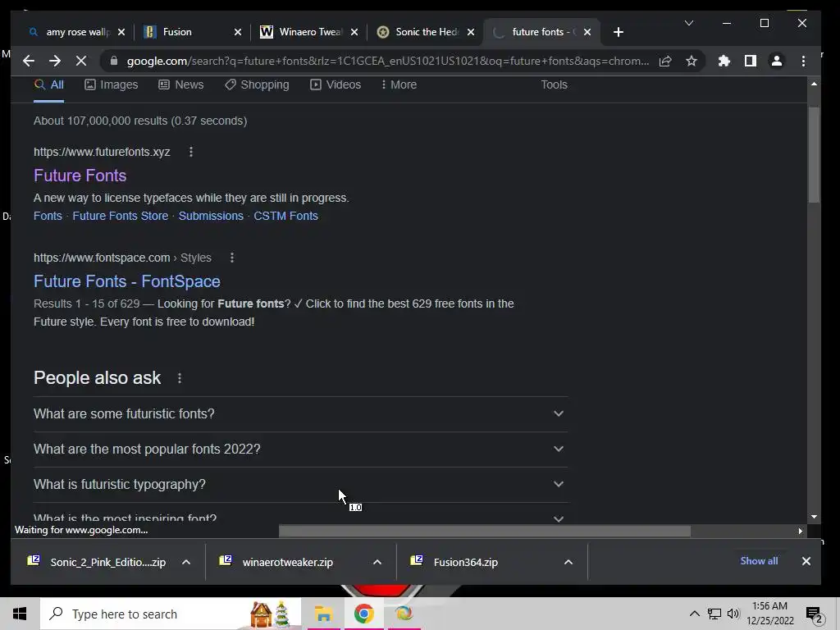Expand What are some futuristic fonts
The width and height of the screenshot is (840, 630).
300,414
